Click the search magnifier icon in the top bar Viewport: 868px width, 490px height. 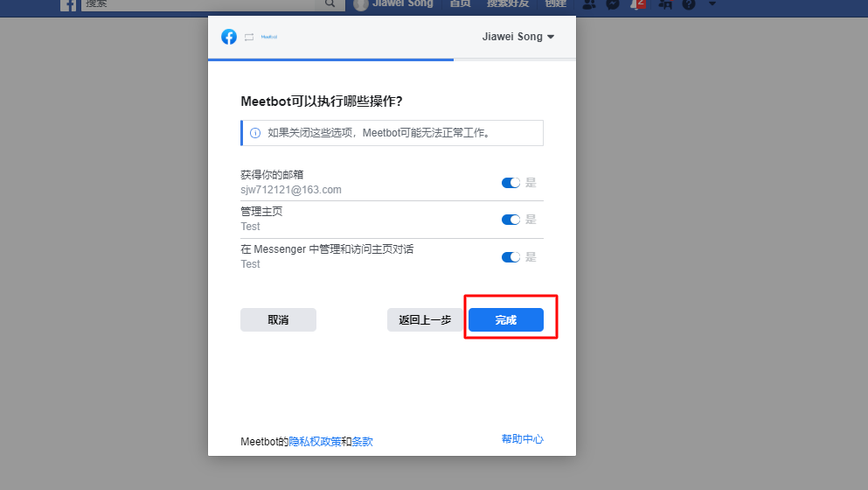[330, 3]
